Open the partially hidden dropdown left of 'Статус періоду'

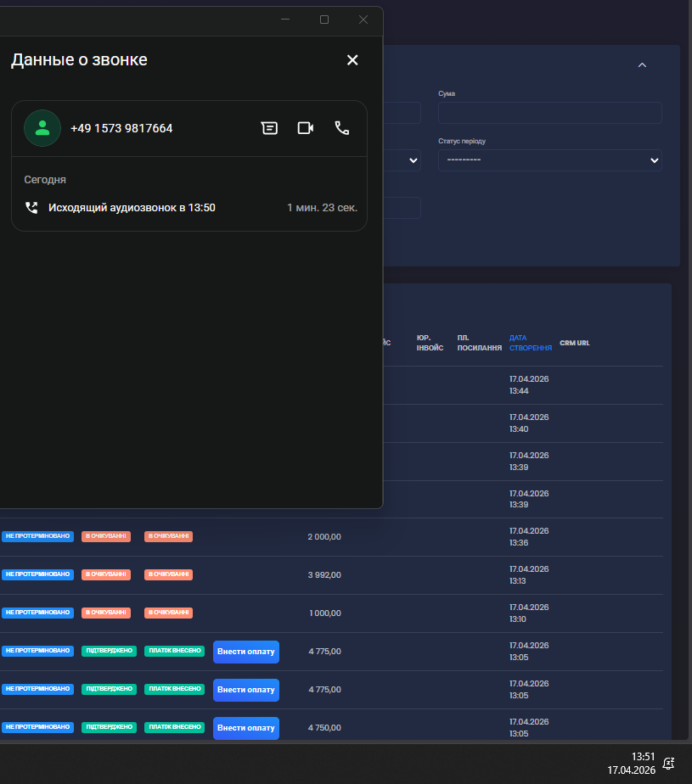pyautogui.click(x=402, y=160)
